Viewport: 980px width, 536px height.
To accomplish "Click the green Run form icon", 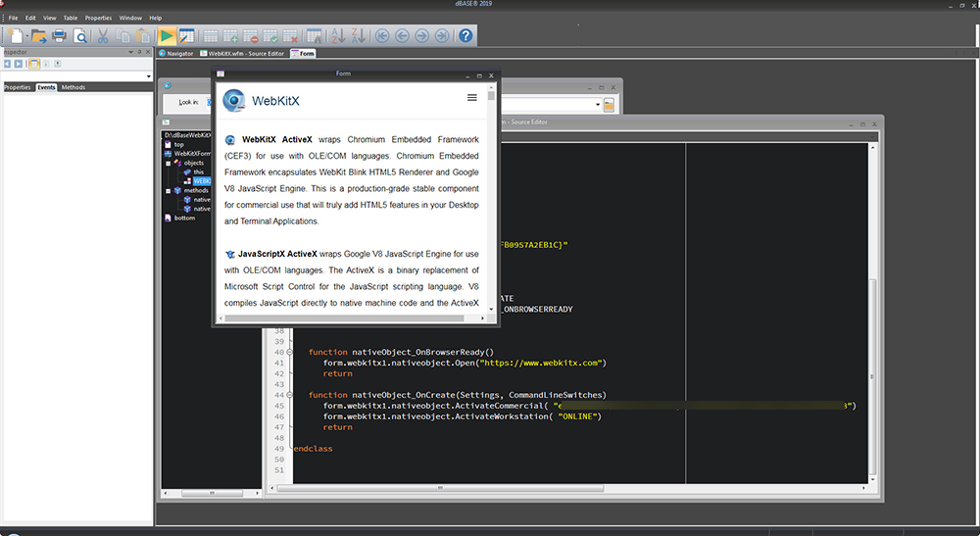I will pos(167,36).
